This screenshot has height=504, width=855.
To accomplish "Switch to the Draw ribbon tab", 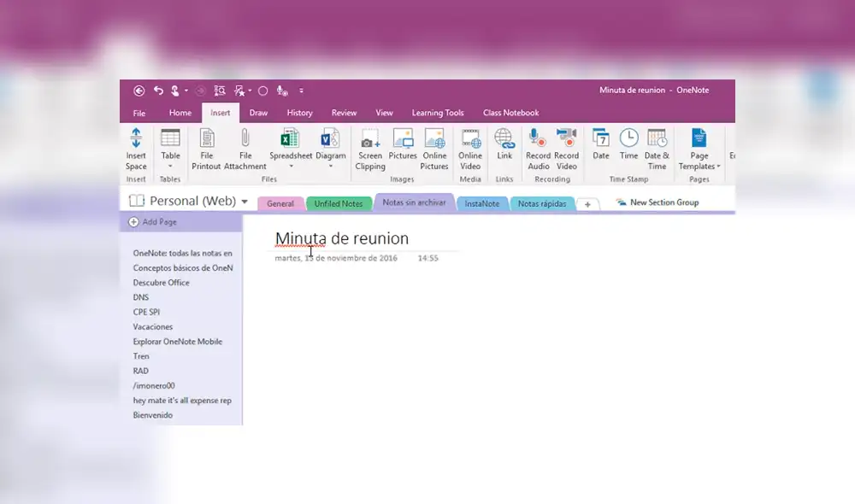I will coord(257,112).
